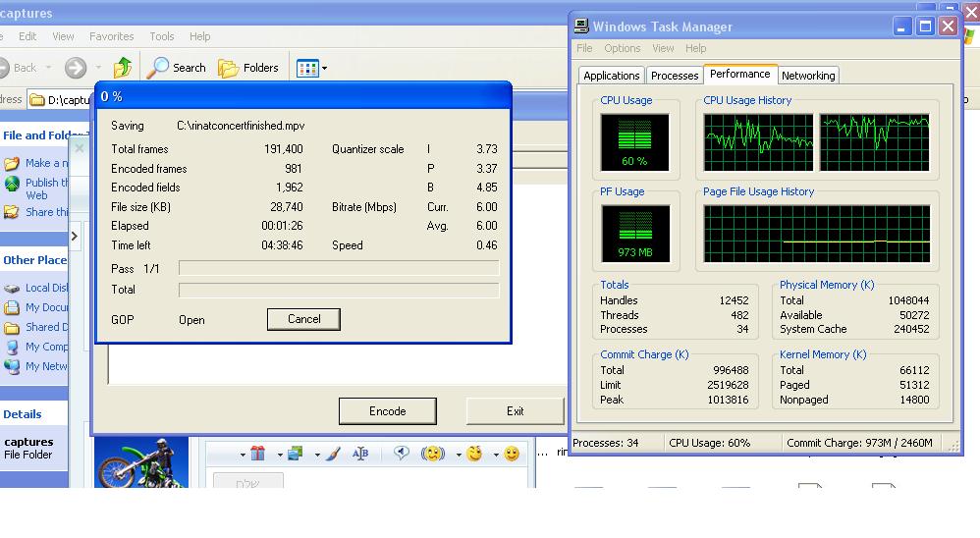Open My Documents in Other Places
Screen dimensions: 980x538
click(46, 307)
